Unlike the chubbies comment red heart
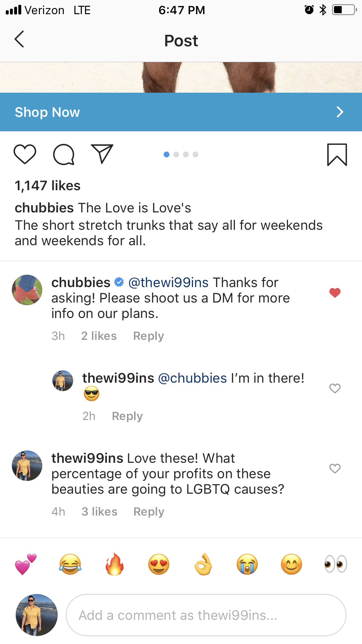The image size is (362, 644). 335,293
